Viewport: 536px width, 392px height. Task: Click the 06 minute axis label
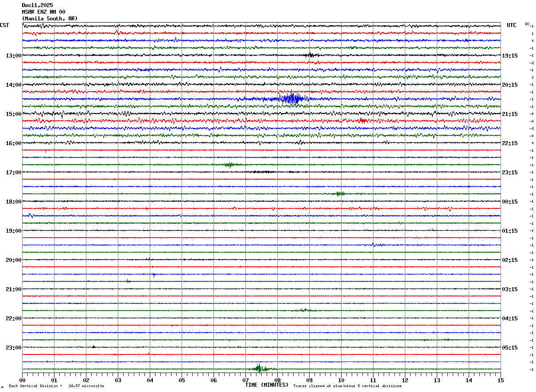click(x=214, y=380)
